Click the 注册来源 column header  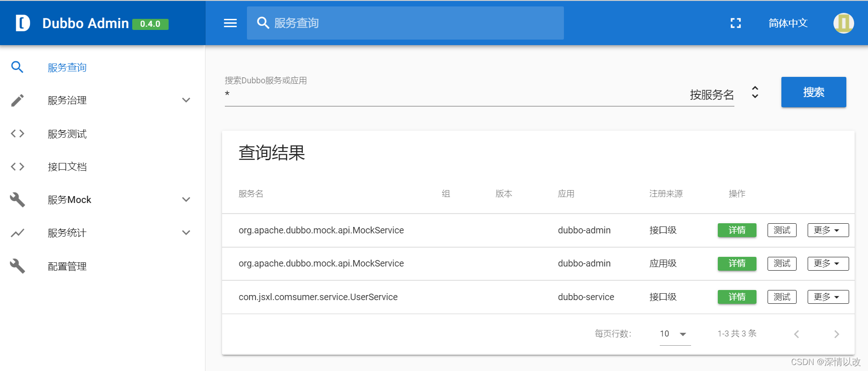click(x=666, y=194)
